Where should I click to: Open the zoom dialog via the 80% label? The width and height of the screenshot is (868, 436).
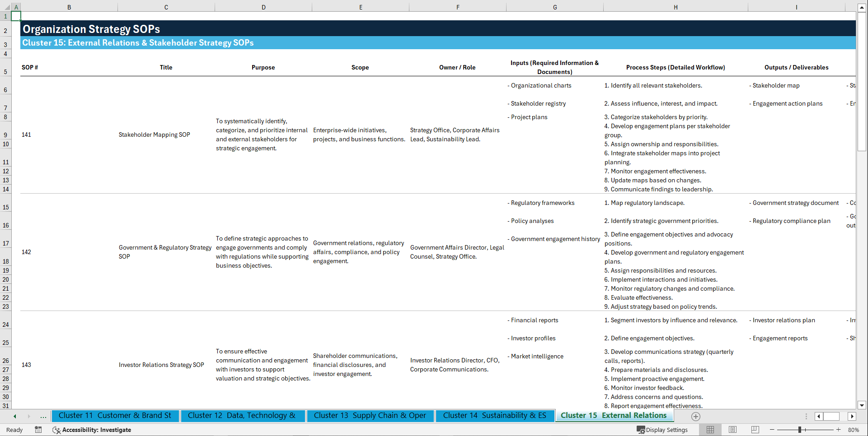pyautogui.click(x=854, y=430)
